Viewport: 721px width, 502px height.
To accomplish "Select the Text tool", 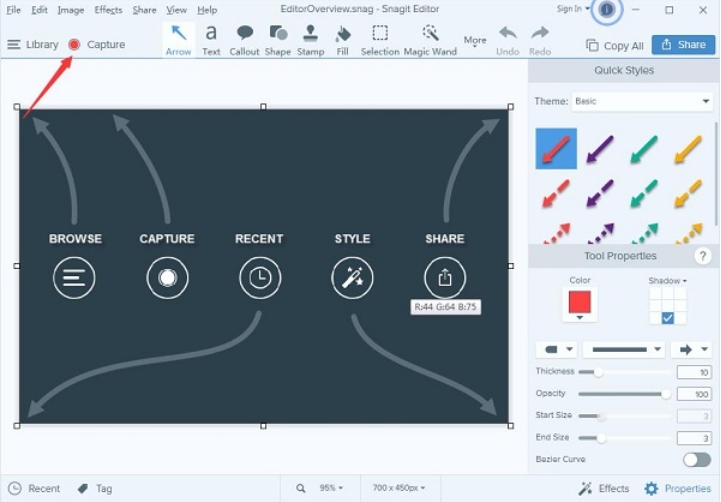I will coord(211,40).
